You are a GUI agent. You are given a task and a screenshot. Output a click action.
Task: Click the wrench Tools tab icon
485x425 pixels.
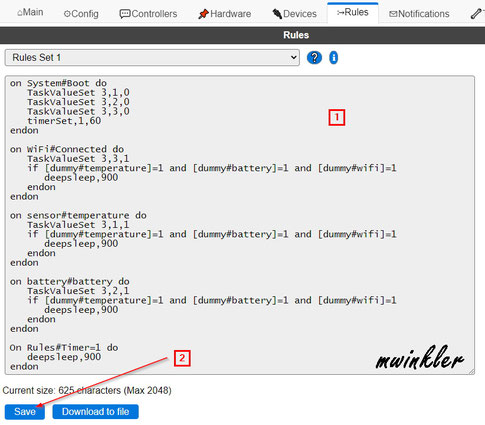(x=476, y=14)
